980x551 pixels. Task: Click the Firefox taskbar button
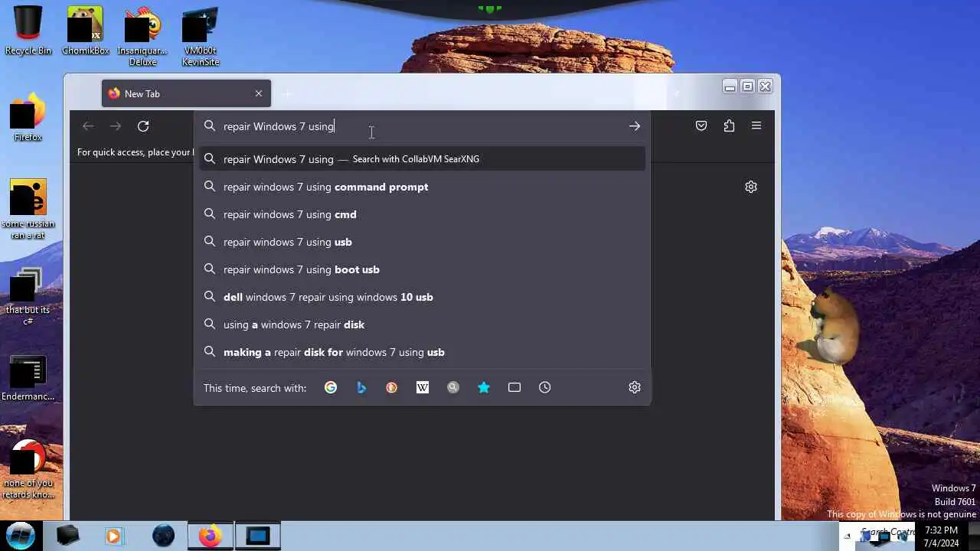pos(210,536)
